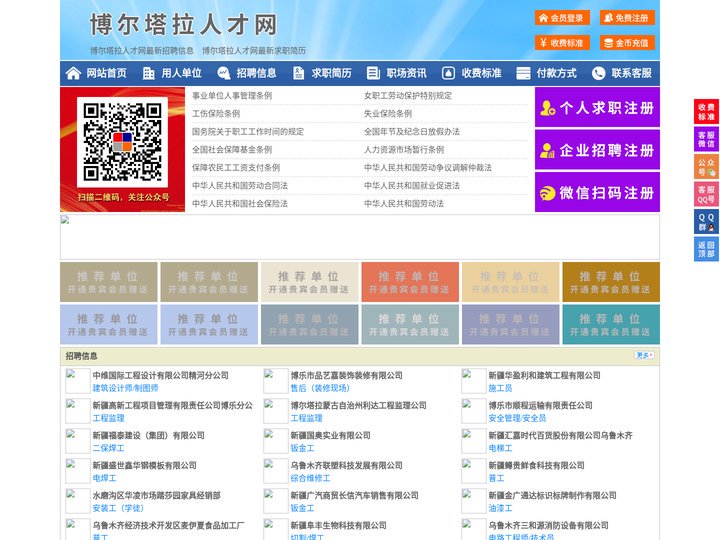Image resolution: width=720 pixels, height=540 pixels.
Task: Open 中华人民共和国劳动法 link
Action: pos(404,203)
